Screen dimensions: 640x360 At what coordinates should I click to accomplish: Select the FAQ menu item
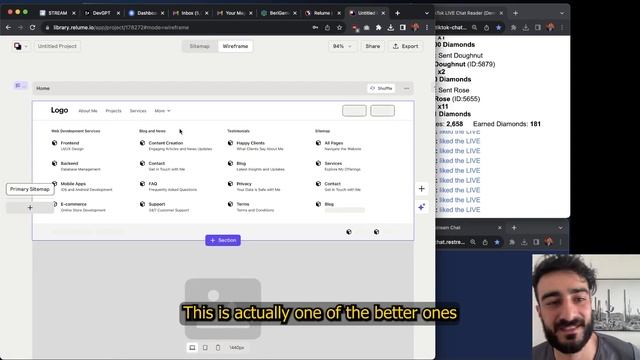click(169, 186)
